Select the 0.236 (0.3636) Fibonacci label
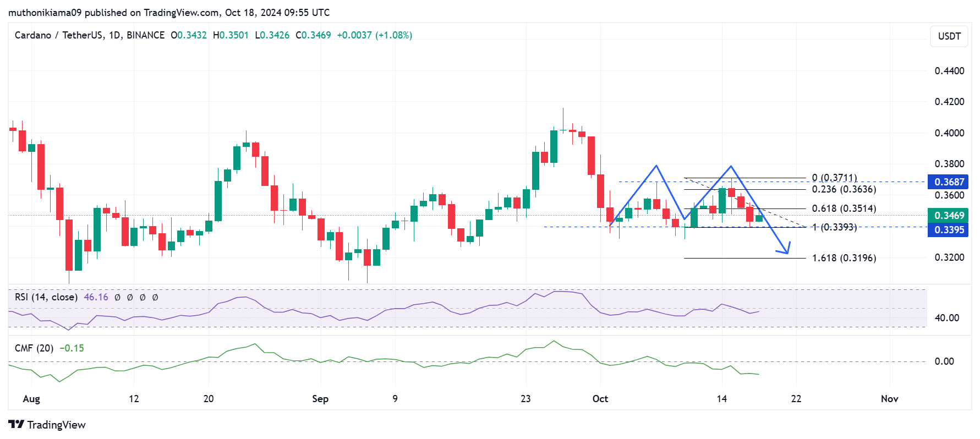Screen dimensions: 980x439 pos(844,189)
